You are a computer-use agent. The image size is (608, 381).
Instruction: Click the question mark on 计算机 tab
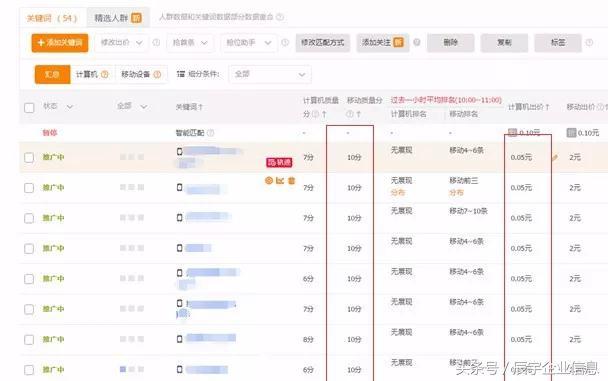[x=105, y=74]
